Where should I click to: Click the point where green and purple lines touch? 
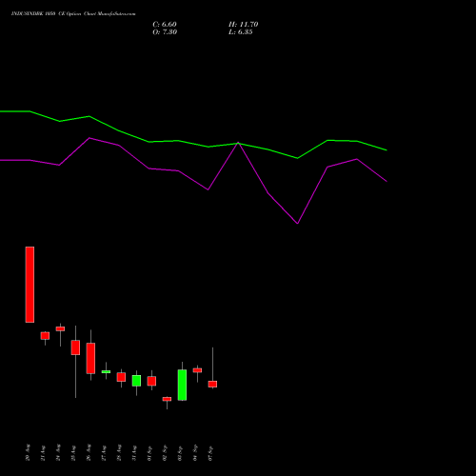click(x=238, y=143)
